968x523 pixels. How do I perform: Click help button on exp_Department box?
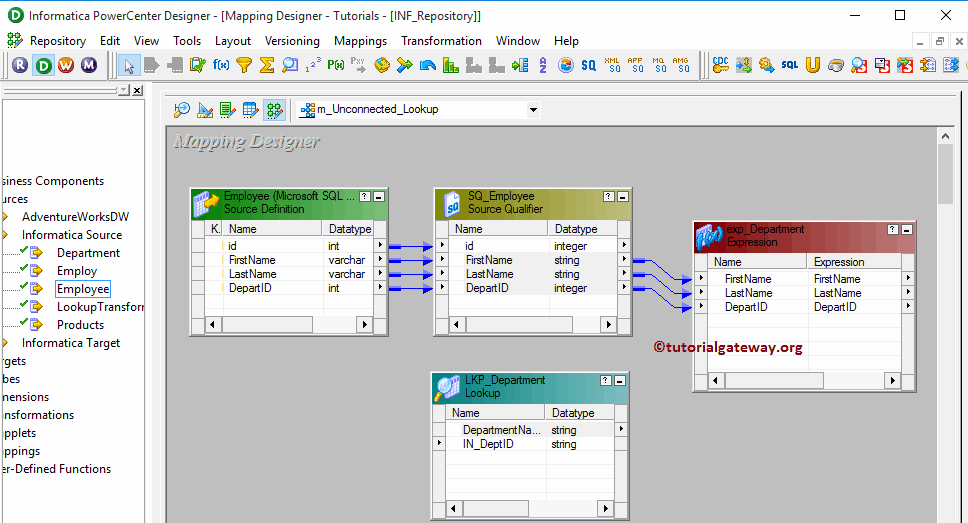[893, 229]
